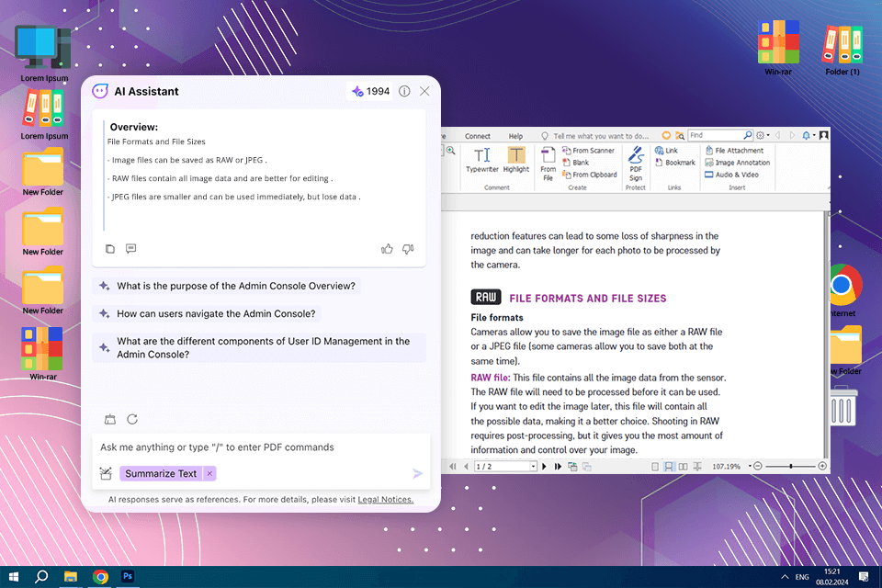The height and width of the screenshot is (588, 882).
Task: Ask how users navigate the Admin Console
Action: (x=207, y=313)
